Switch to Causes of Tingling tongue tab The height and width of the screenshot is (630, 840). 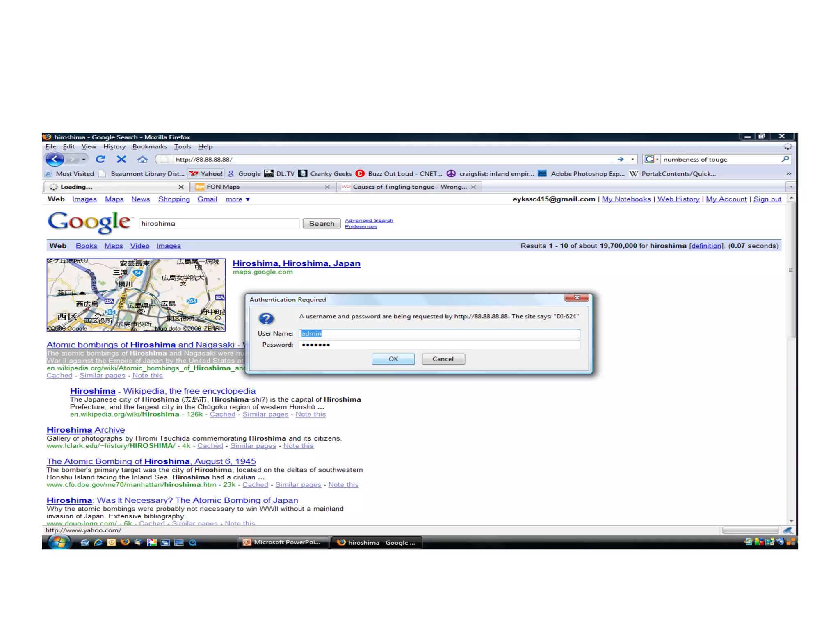tap(409, 187)
